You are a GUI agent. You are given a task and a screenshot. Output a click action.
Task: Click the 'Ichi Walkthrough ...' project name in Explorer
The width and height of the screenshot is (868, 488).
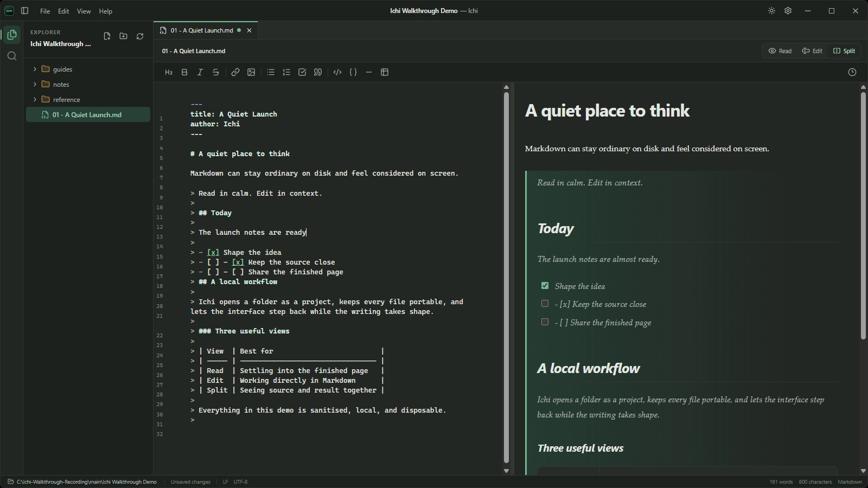click(x=61, y=44)
